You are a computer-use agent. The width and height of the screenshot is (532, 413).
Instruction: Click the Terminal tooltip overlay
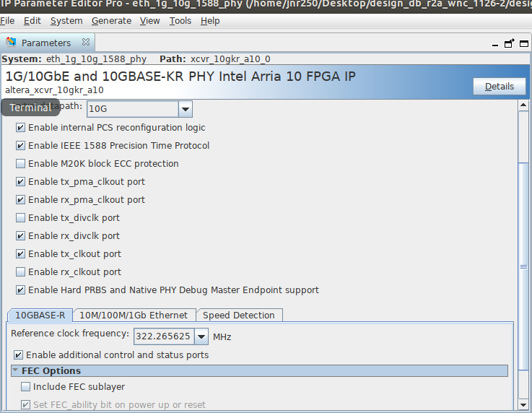30,108
